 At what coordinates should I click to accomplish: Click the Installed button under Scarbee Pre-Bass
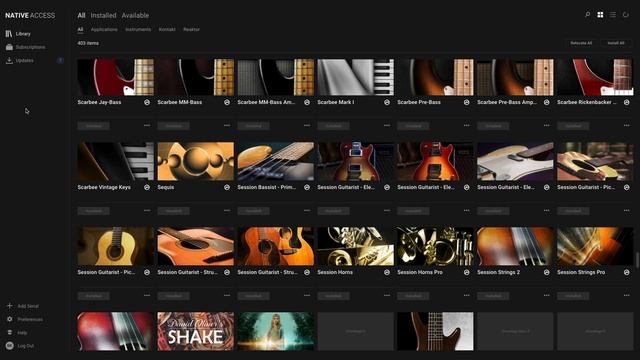(x=413, y=126)
